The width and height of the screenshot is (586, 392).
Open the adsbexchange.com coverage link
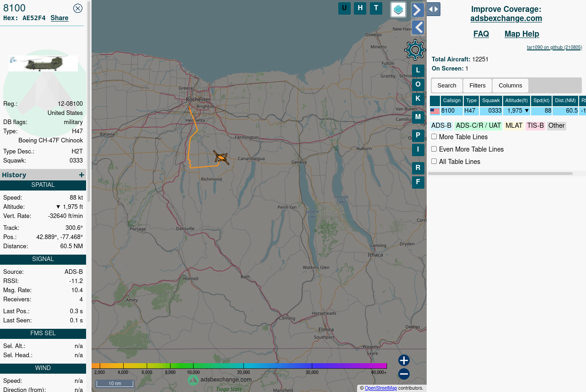pyautogui.click(x=506, y=18)
